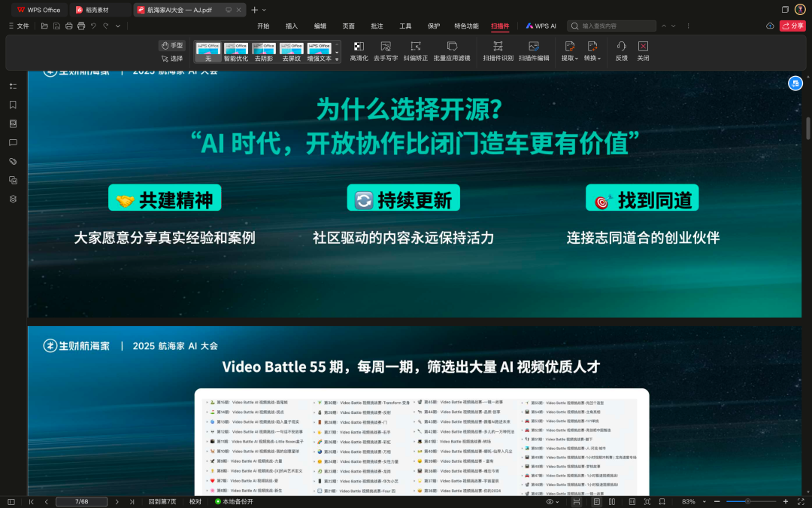The image size is (812, 508).
Task: Click the redo arrow icon
Action: click(x=106, y=26)
